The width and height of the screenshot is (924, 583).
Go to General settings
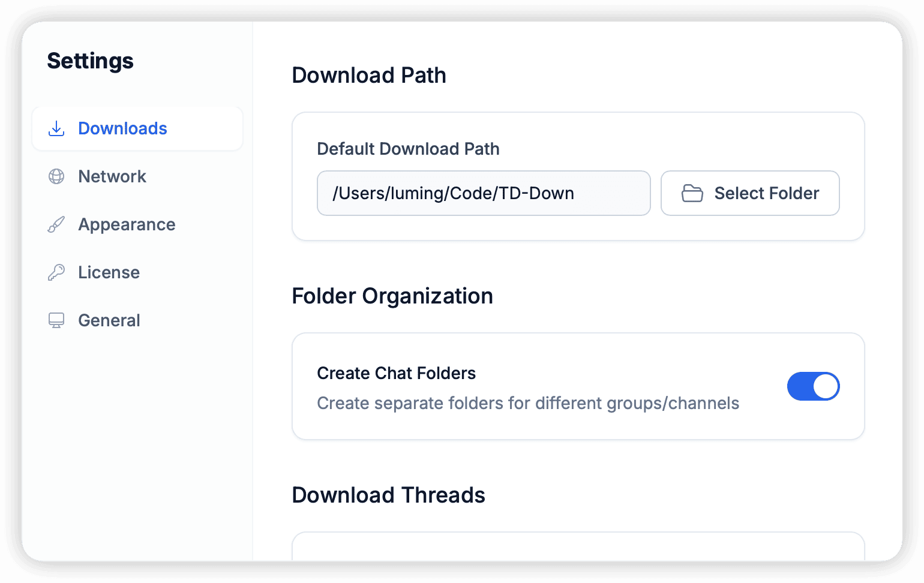(x=109, y=320)
